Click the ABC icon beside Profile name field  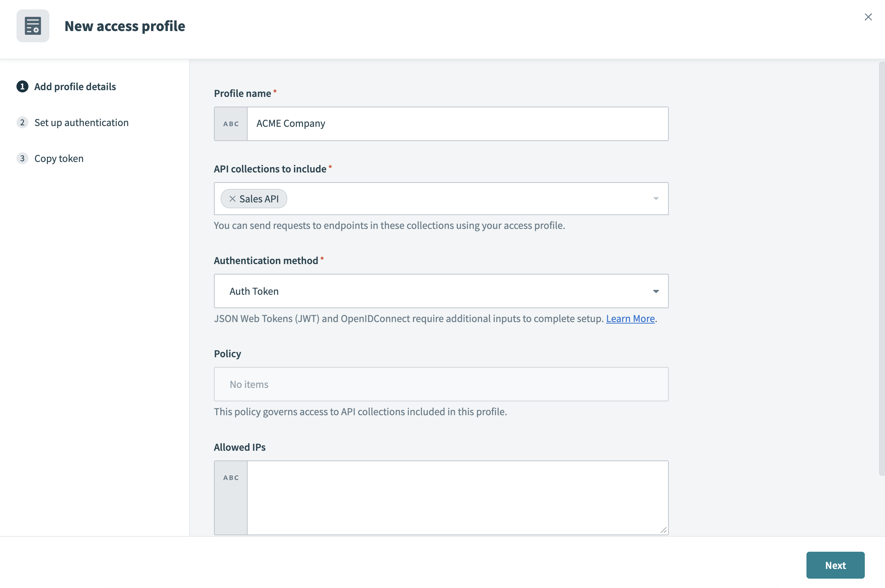click(x=230, y=124)
